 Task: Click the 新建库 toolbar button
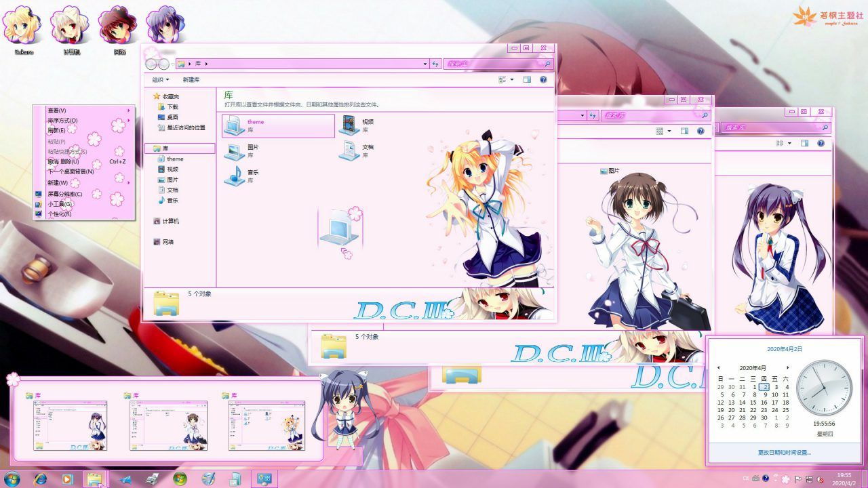tap(191, 80)
